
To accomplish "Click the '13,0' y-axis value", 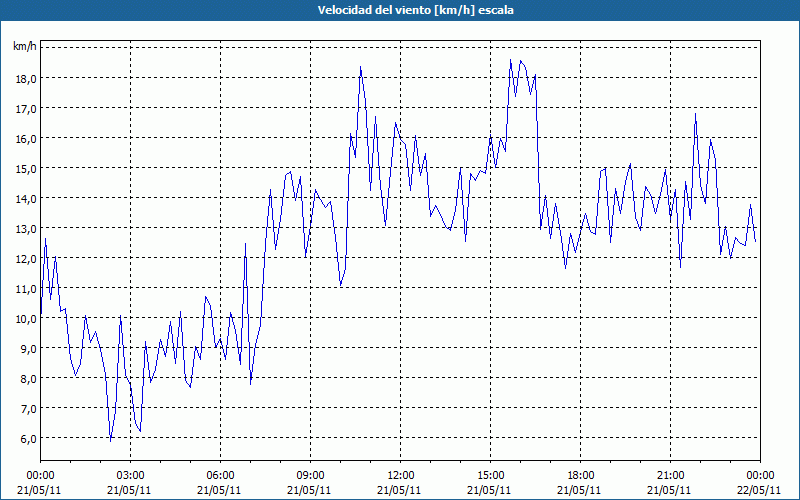I will point(26,228).
